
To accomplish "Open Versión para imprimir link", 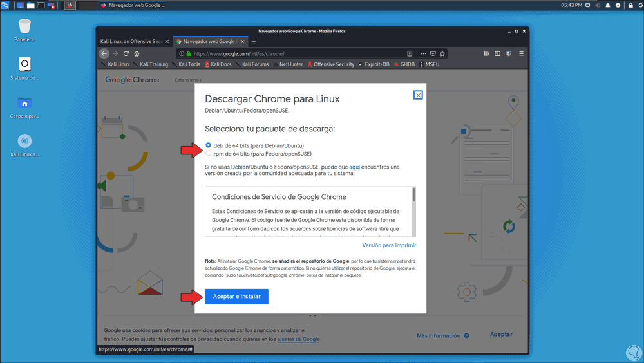I will 389,245.
